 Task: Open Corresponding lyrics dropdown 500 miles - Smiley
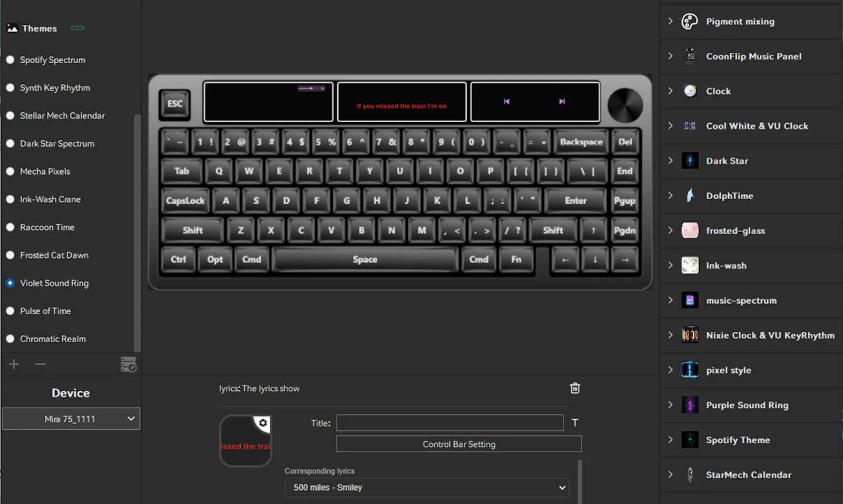[x=427, y=488]
